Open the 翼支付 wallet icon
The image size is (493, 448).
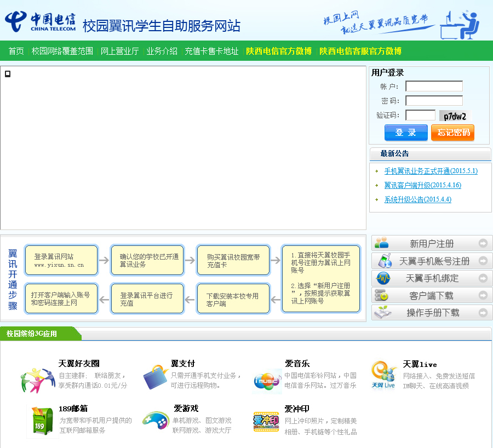(x=156, y=377)
